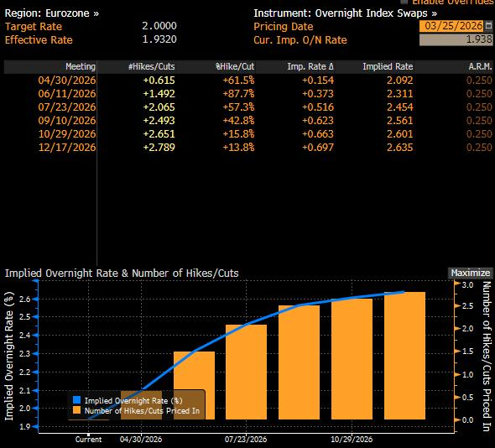
Task: Click the %Hike/Cut column header
Action: 235,66
